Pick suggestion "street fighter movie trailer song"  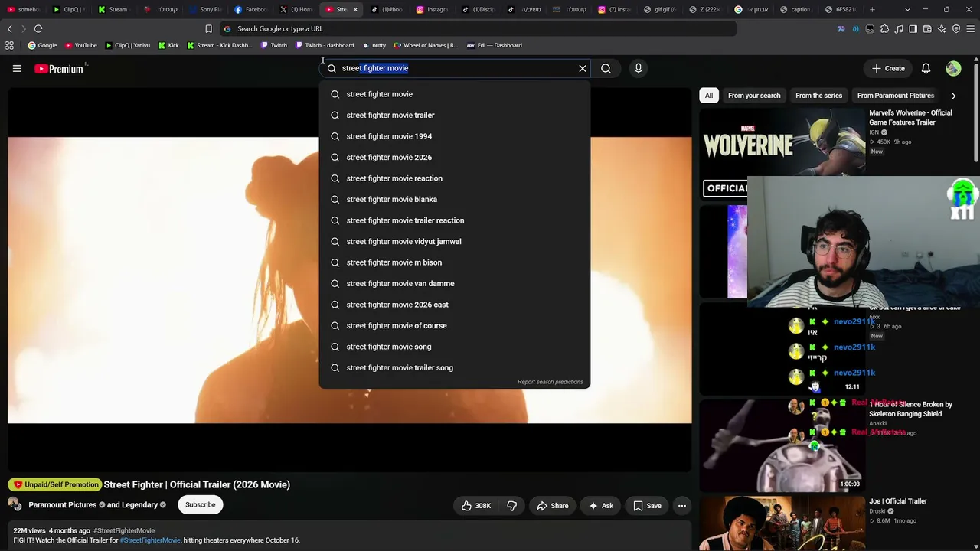pos(455,367)
